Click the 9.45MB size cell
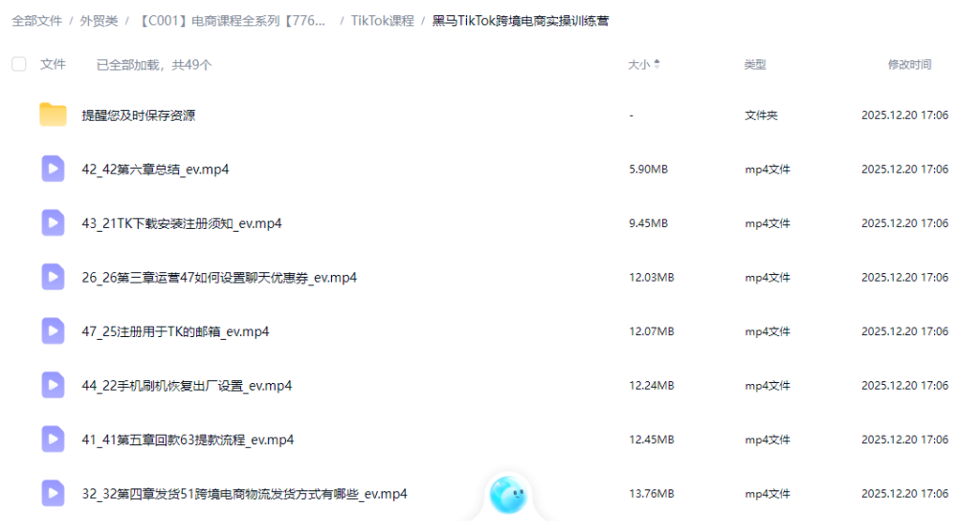Screen dimensions: 980x521 click(x=648, y=223)
